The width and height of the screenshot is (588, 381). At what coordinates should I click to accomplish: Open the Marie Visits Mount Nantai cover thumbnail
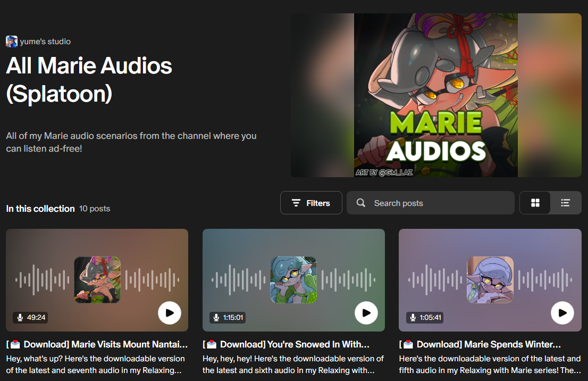tap(97, 280)
